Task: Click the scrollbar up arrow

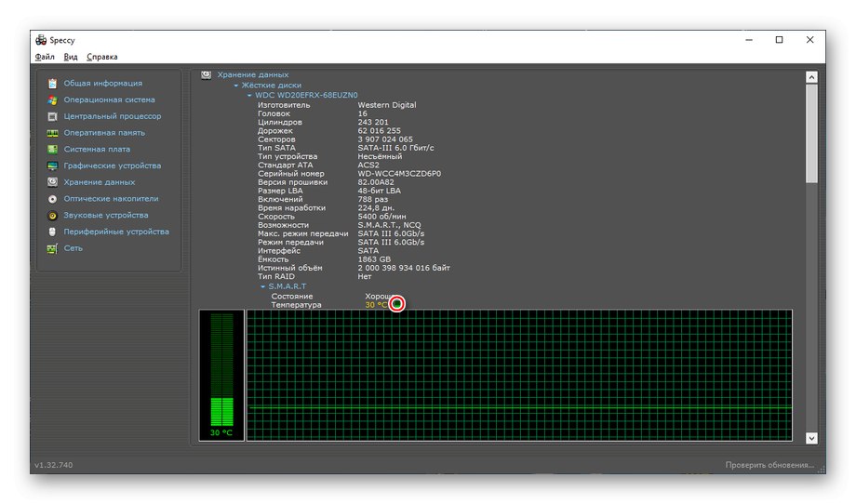Action: [x=811, y=77]
